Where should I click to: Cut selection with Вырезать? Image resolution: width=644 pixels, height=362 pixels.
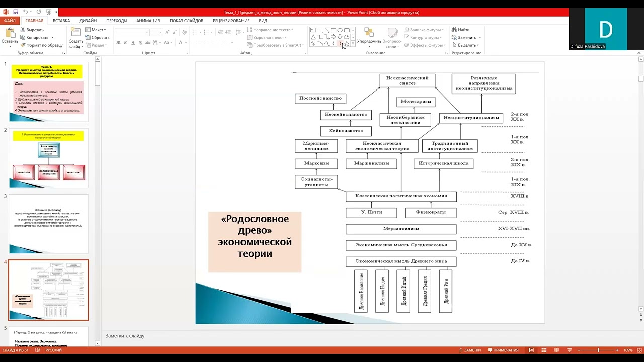31,30
